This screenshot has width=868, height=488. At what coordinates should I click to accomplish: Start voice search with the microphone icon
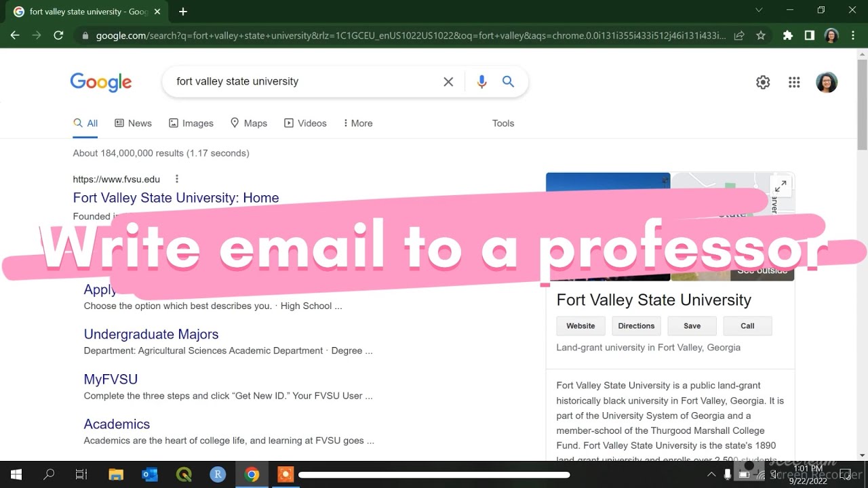pos(481,81)
